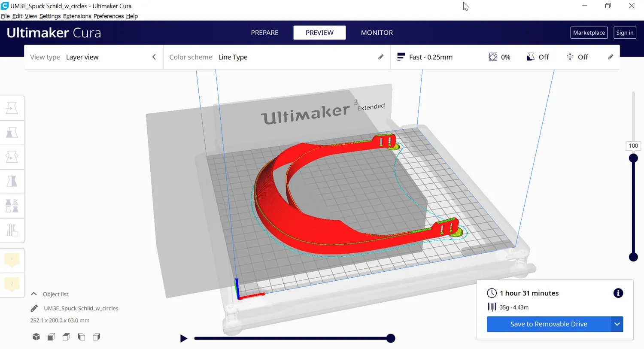Click the Cura app icon in title bar
This screenshot has width=644, height=349.
coord(5,6)
